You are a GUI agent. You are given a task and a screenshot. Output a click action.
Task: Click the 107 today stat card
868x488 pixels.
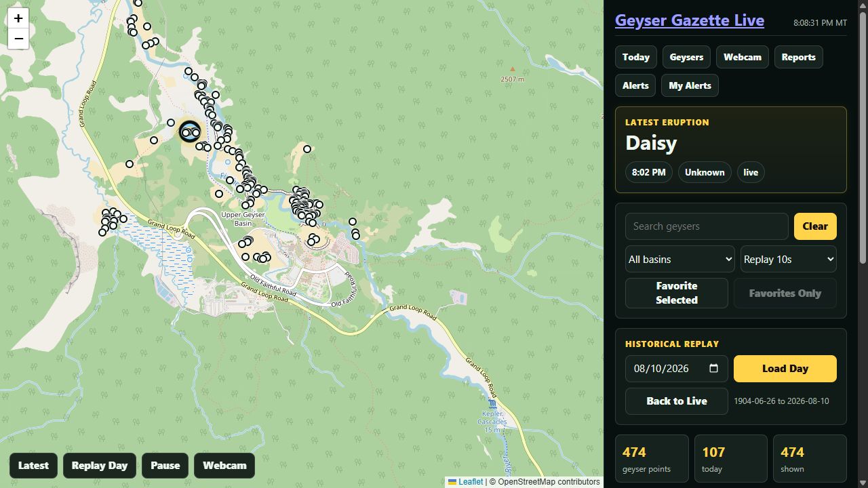point(730,459)
